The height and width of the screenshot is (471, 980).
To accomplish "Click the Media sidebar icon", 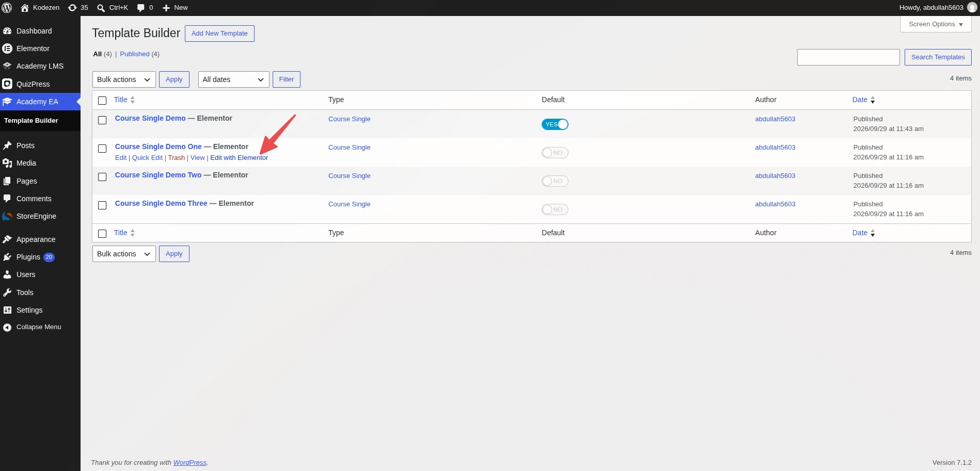I will 7,163.
